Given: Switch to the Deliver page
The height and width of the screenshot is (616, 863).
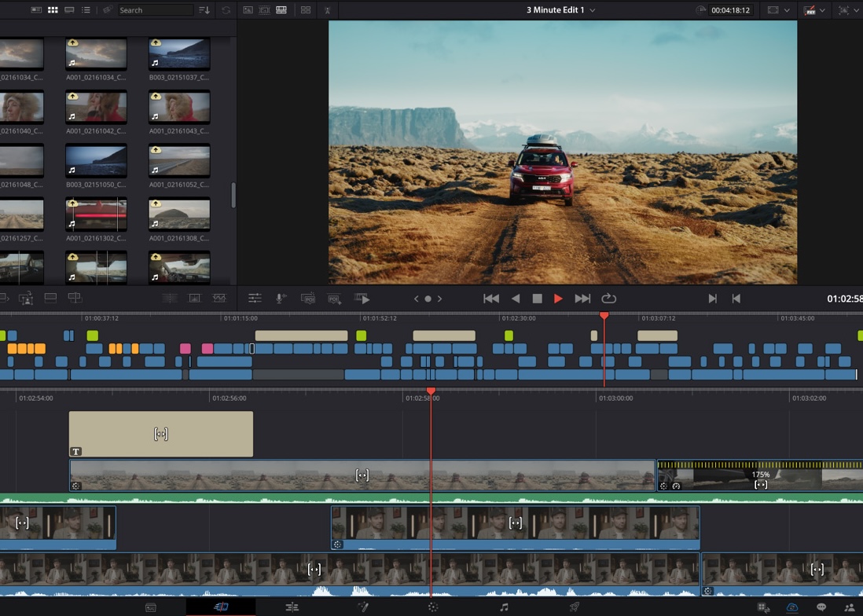Looking at the screenshot, I should click(x=575, y=607).
